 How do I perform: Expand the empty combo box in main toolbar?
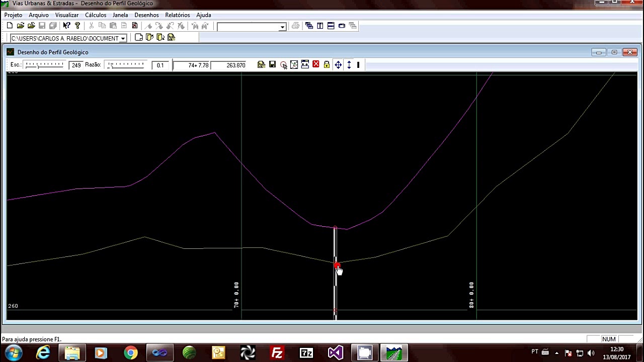[283, 27]
